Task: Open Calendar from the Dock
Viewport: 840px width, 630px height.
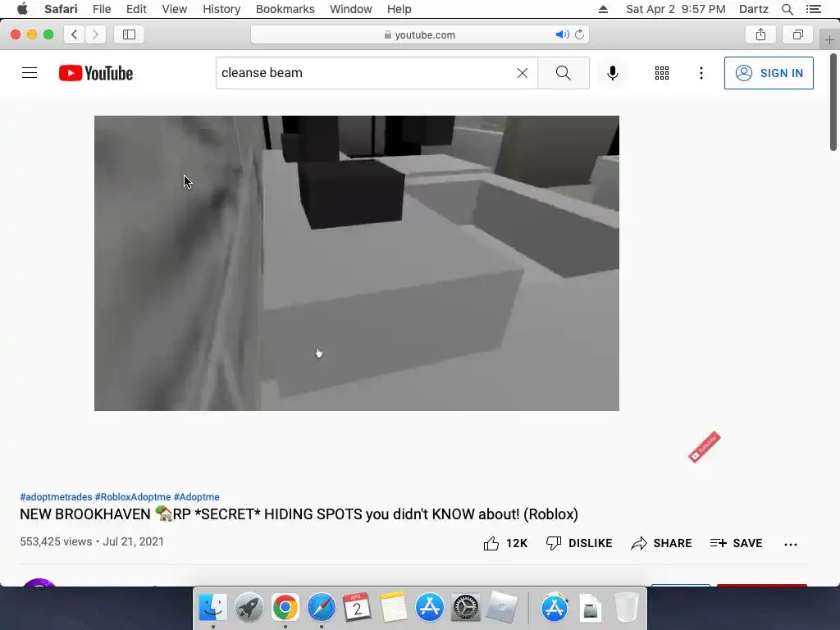Action: (358, 608)
